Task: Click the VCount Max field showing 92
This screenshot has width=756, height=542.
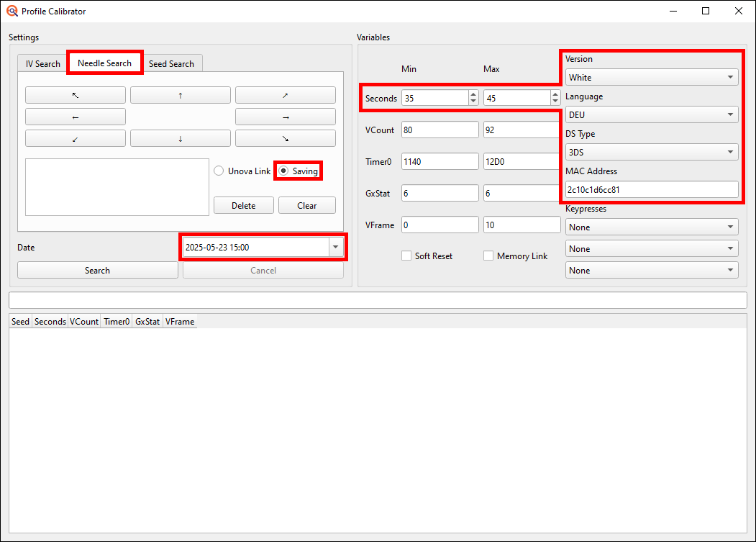Action: (522, 130)
